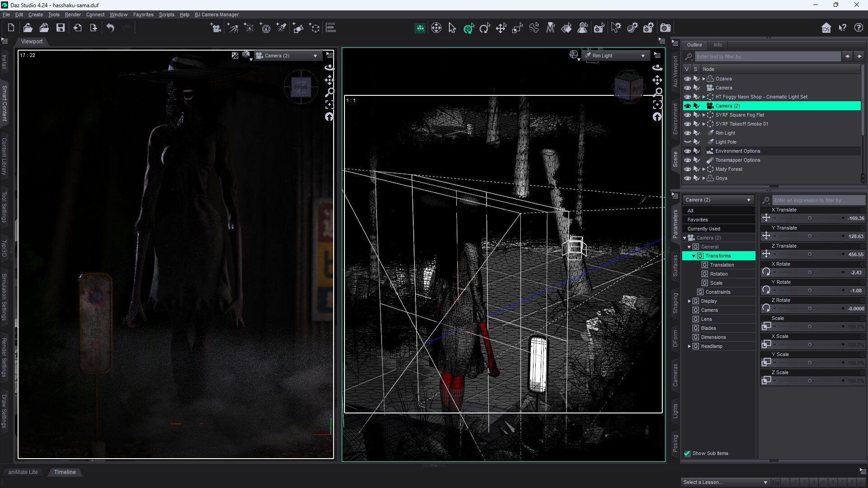Toggle visibility eye for Ozawa
The width and height of the screenshot is (868, 488).
[687, 79]
